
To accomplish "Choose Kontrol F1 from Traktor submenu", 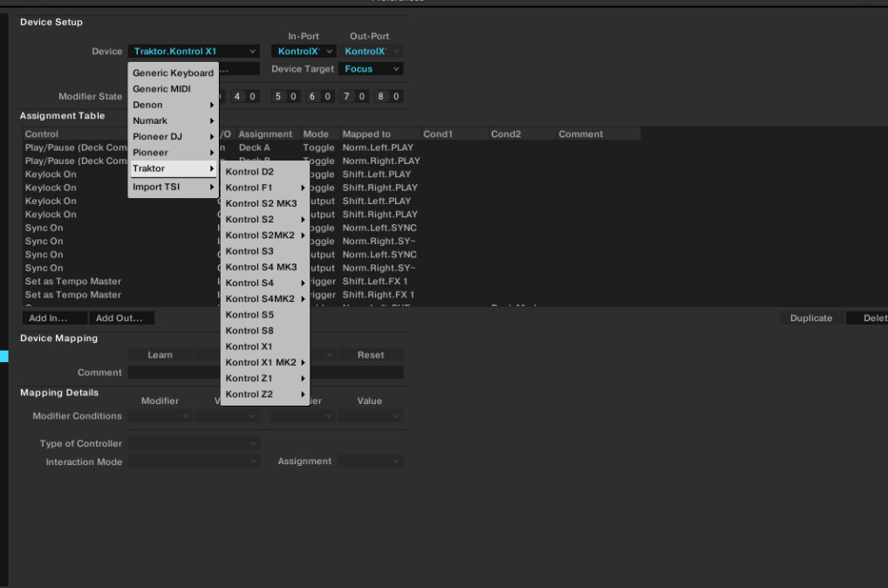I will pyautogui.click(x=265, y=188).
